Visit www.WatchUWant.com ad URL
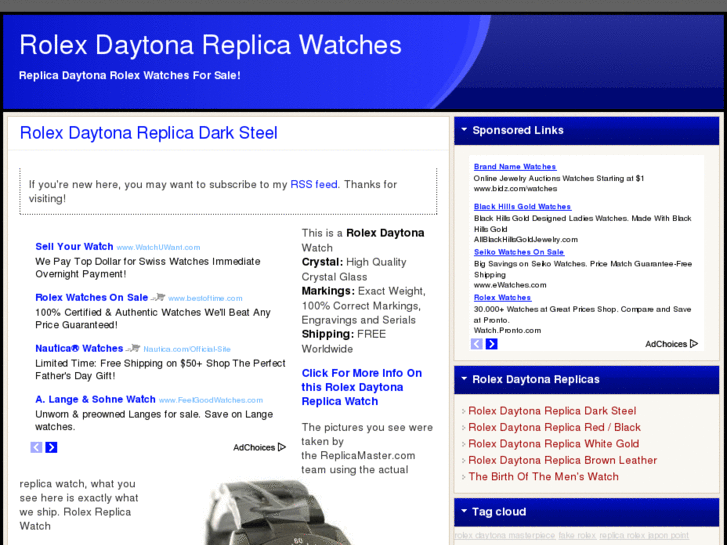The image size is (727, 545). (159, 248)
